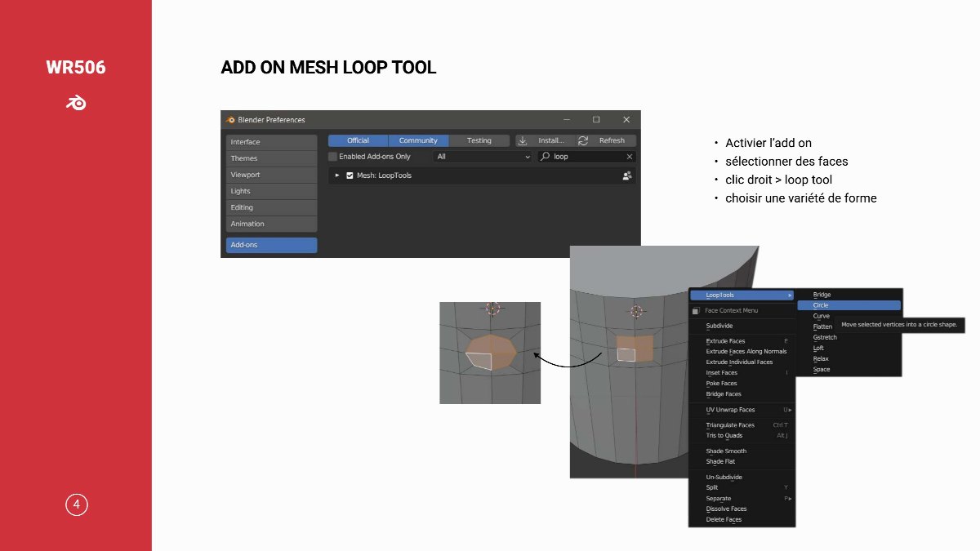Select the Testing add-ons filter
Viewport: 980px width, 551px height.
pyautogui.click(x=479, y=140)
